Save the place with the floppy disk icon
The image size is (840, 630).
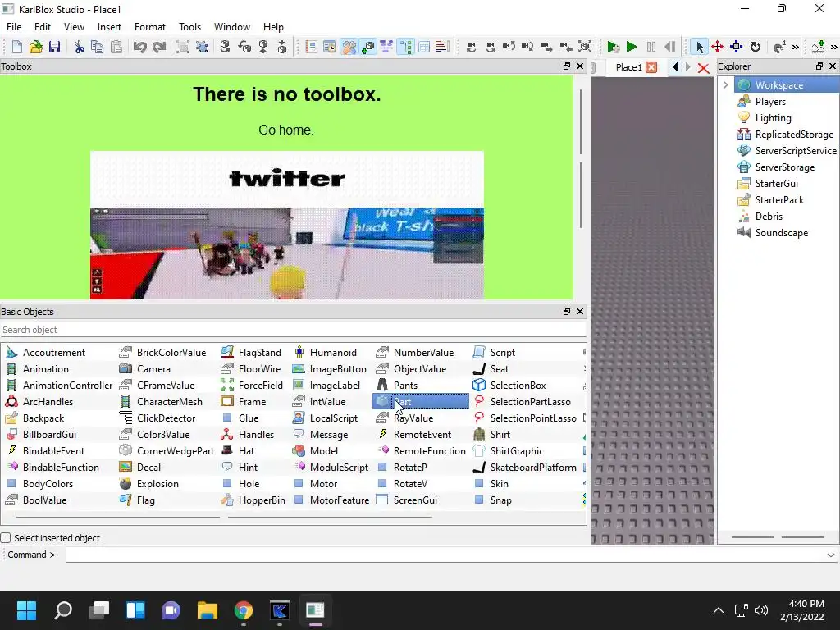(54, 47)
